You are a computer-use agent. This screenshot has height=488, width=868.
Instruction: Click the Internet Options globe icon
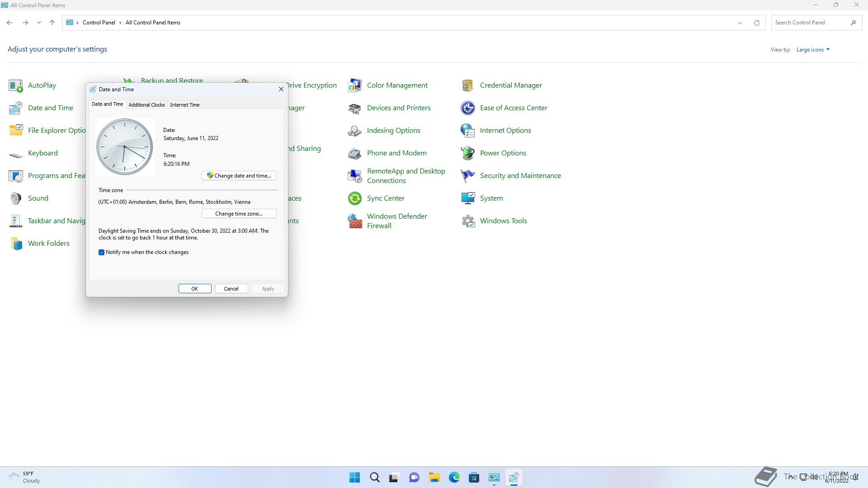468,131
